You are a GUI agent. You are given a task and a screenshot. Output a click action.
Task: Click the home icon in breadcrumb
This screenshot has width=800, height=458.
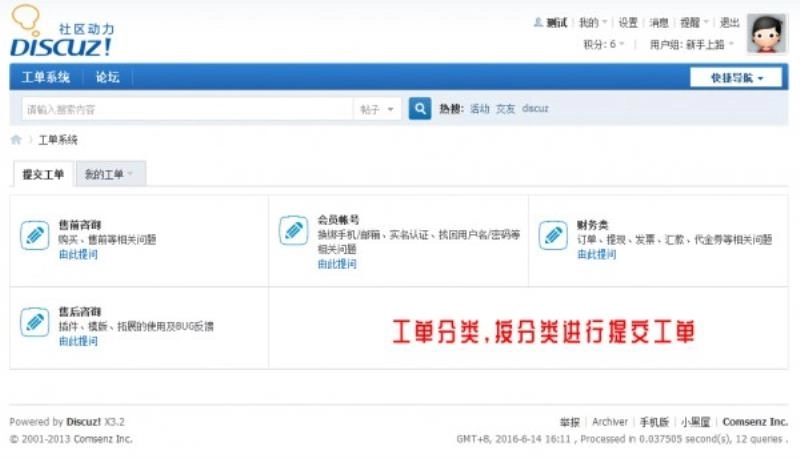coord(16,140)
